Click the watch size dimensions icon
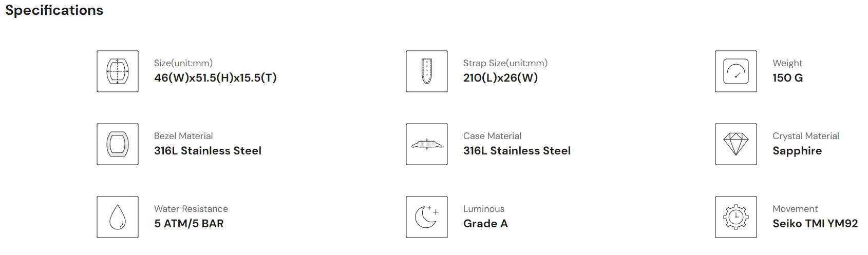This screenshot has height=255, width=868. click(118, 71)
